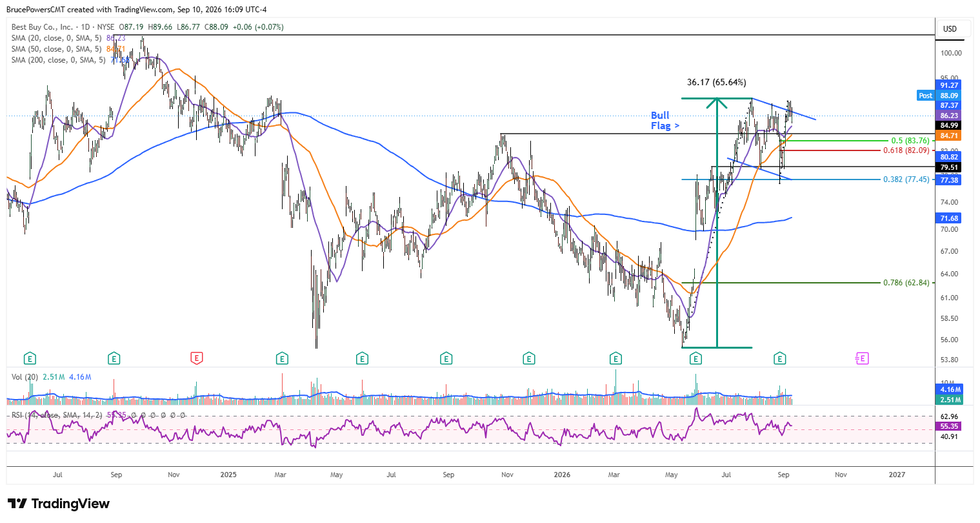
Task: Click the blue Post price badge
Action: [926, 96]
